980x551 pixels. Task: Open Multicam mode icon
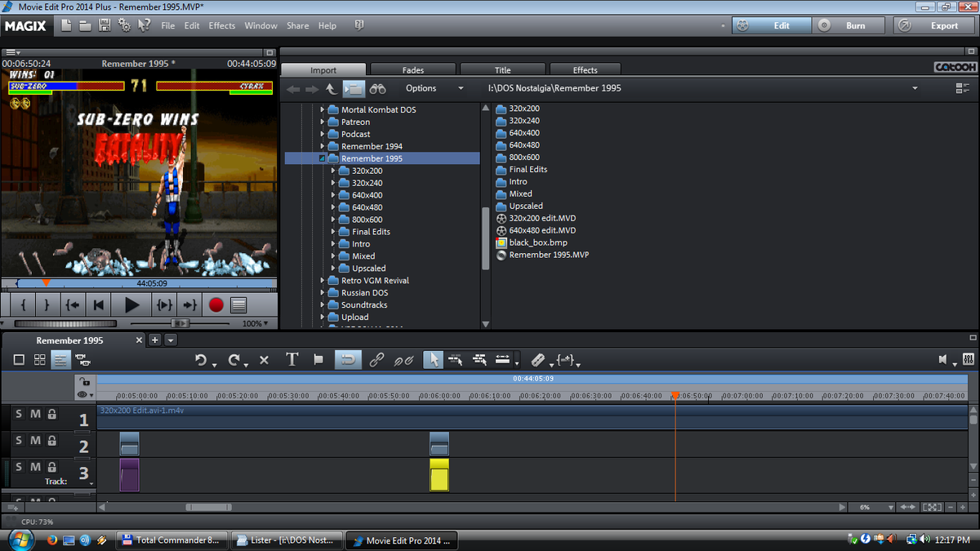[x=82, y=359]
